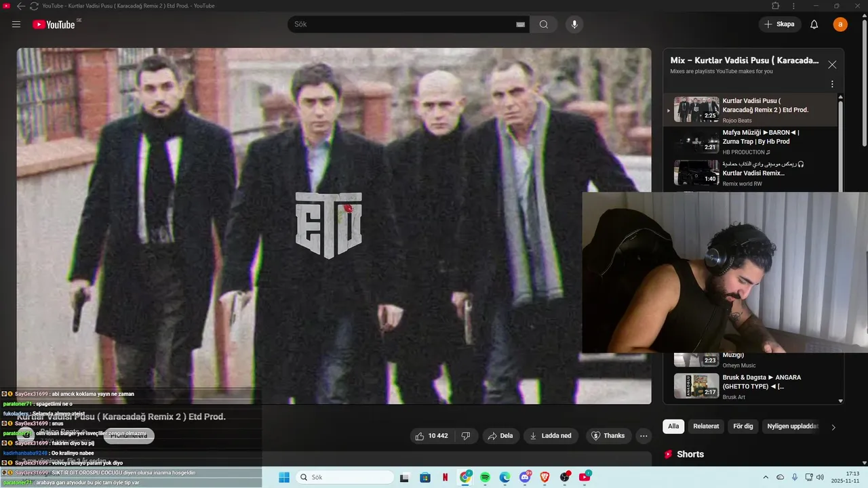The width and height of the screenshot is (868, 488).
Task: Click the Rojoo Beats channel name in playlist
Action: tap(737, 121)
